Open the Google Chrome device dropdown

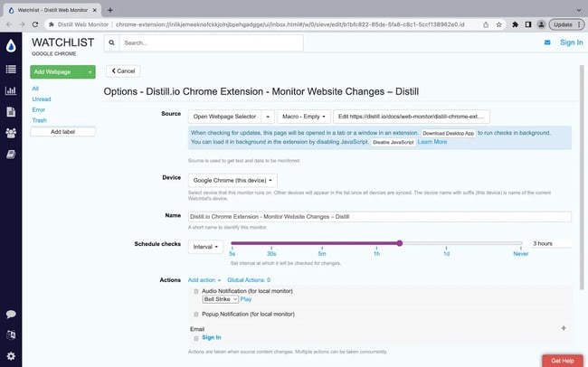point(232,180)
